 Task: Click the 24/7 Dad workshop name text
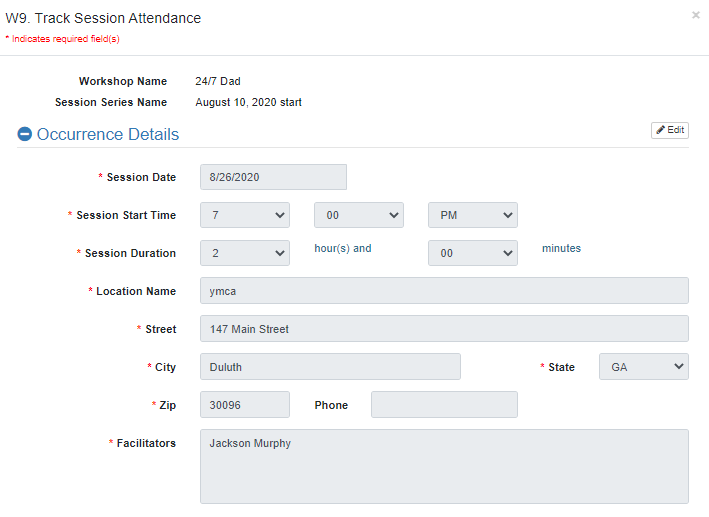(218, 81)
